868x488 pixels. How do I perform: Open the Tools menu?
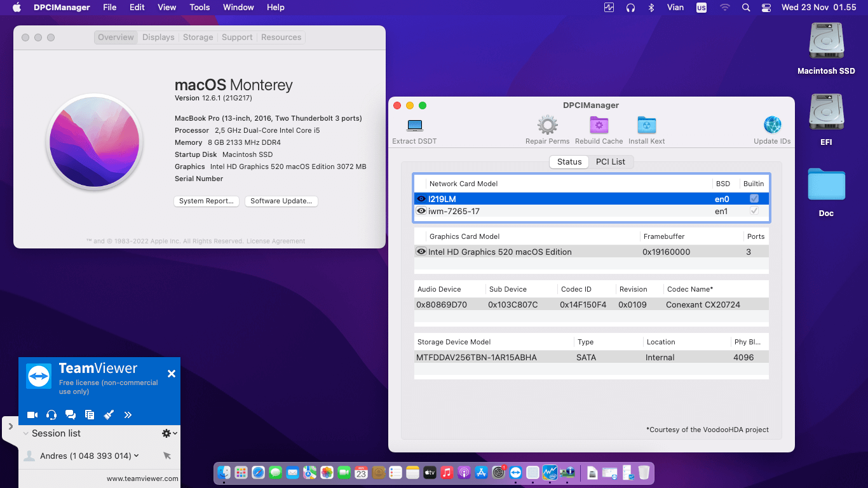click(x=200, y=7)
